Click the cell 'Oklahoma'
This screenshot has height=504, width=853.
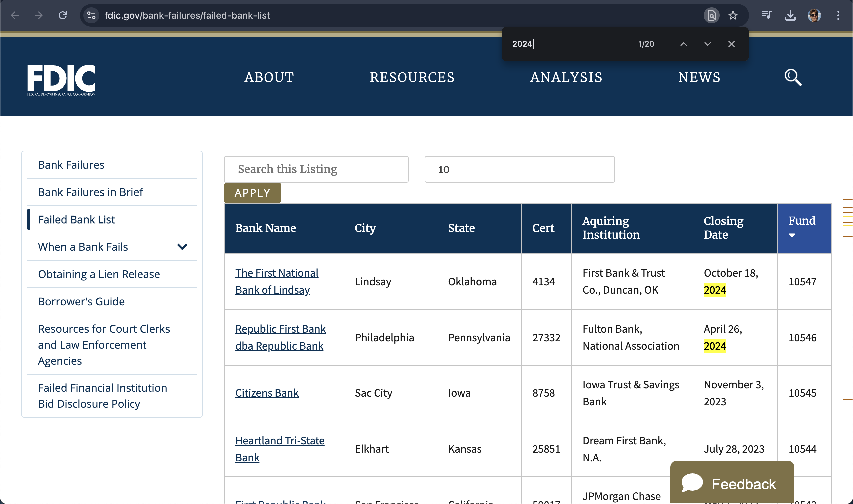472,281
